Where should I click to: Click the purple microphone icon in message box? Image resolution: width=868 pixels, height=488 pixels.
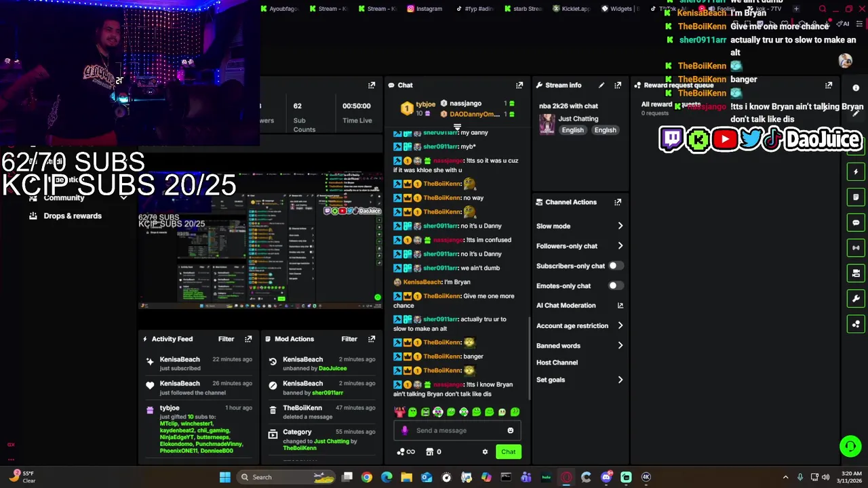click(405, 430)
